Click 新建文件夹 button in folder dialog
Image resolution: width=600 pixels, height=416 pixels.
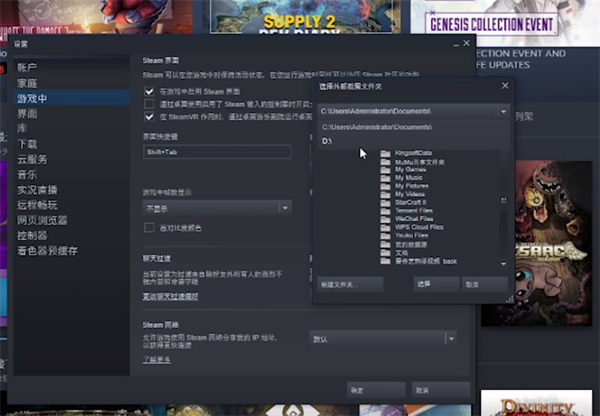(x=350, y=284)
